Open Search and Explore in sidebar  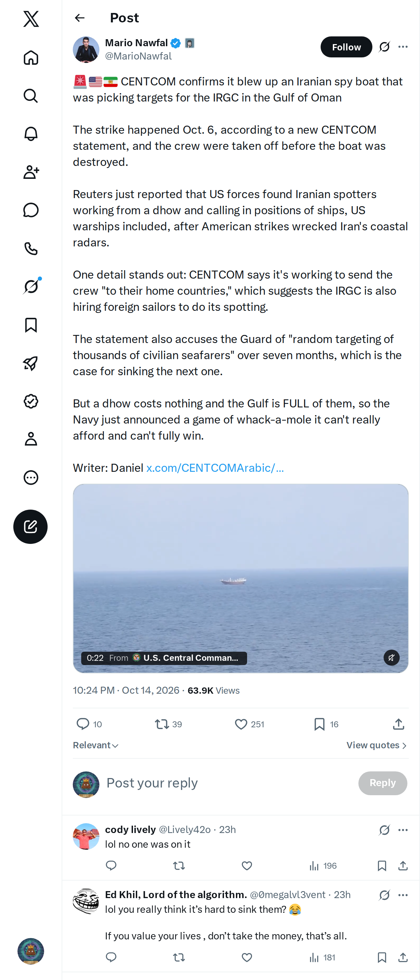(31, 96)
